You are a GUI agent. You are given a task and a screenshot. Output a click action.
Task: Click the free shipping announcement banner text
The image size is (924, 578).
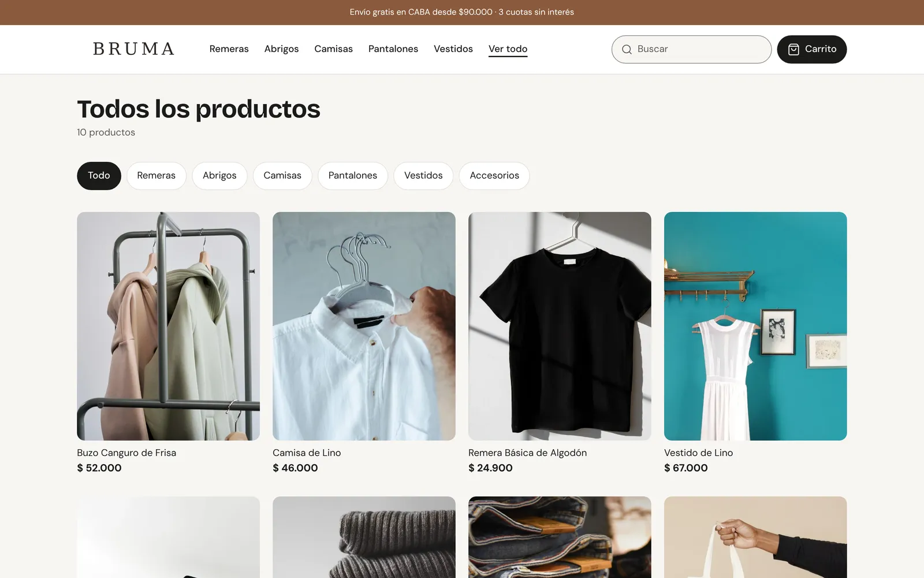click(x=461, y=12)
